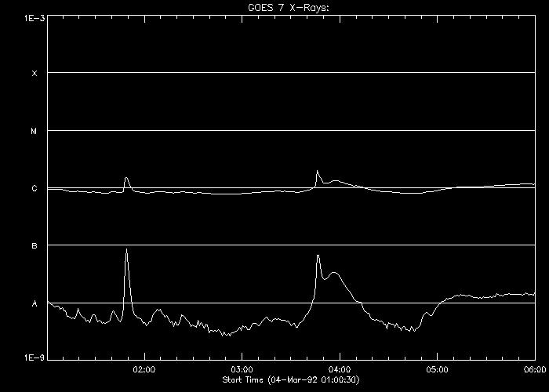Image resolution: width=549 pixels, height=392 pixels.
Task: Select the '1E-9' bottom axis label
Action: (x=35, y=358)
